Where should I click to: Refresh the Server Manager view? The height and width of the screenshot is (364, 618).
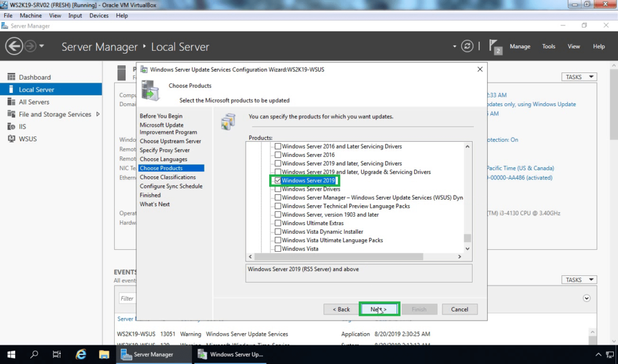467,46
